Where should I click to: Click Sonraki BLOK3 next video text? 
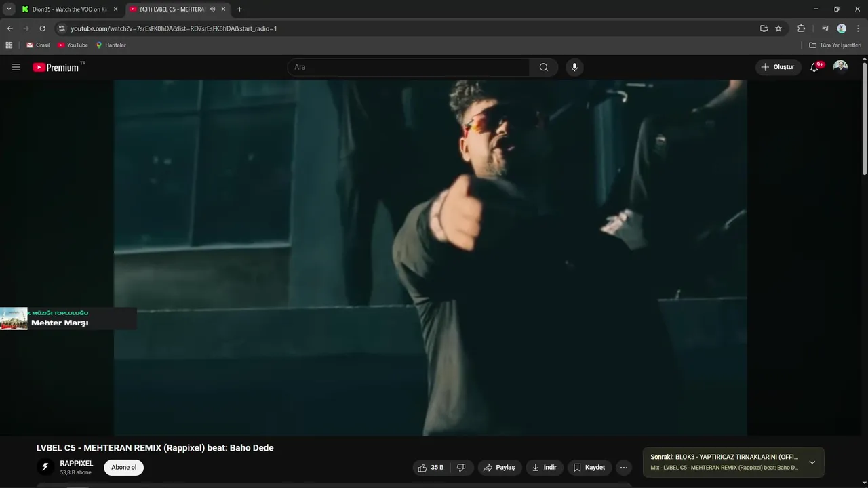pos(724,457)
